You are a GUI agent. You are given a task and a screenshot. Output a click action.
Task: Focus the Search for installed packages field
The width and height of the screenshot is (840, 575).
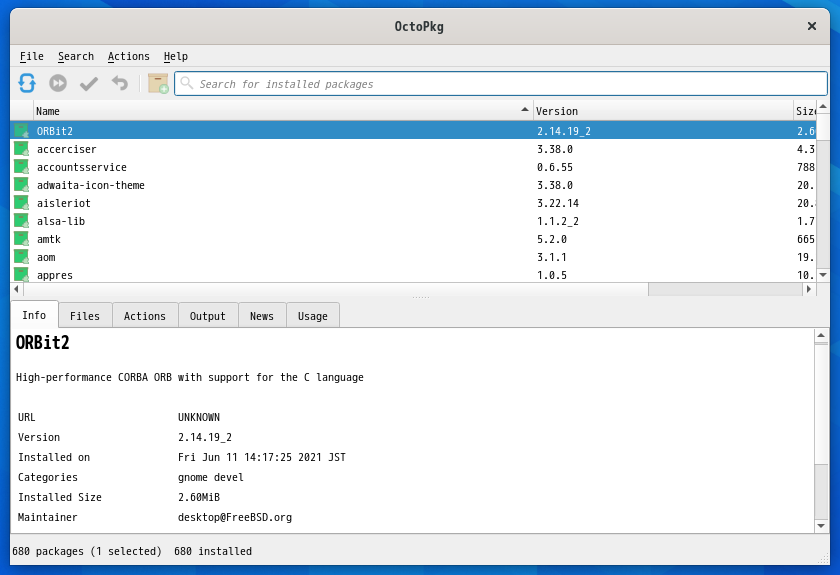tap(500, 84)
